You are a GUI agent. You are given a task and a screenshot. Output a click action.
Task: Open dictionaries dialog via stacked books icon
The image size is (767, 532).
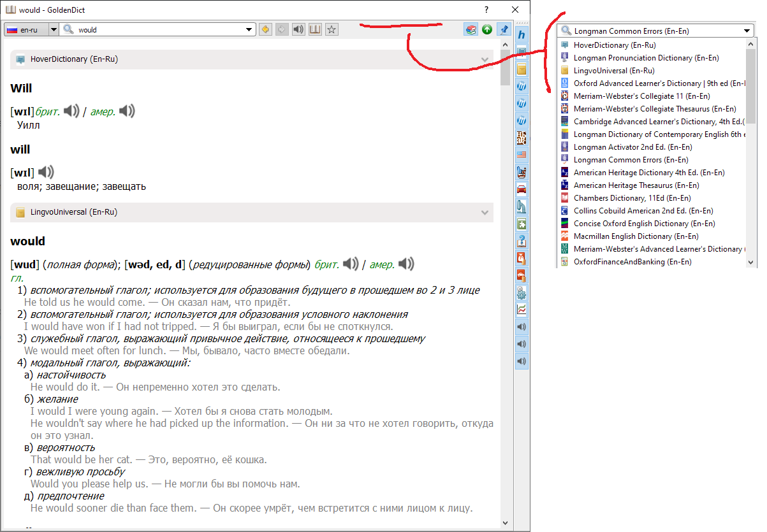tap(471, 29)
